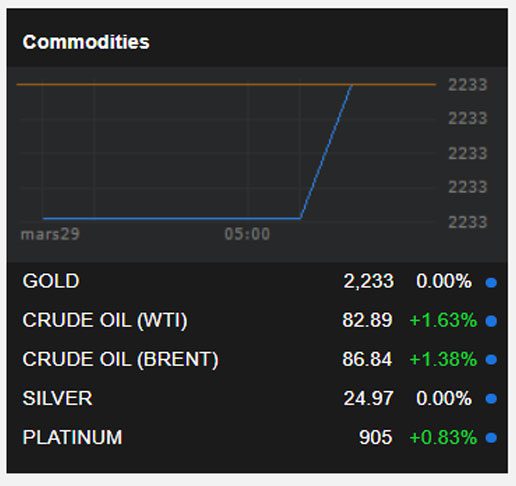
Task: Open the CRUDE OIL (WTI) link
Action: [x=105, y=320]
